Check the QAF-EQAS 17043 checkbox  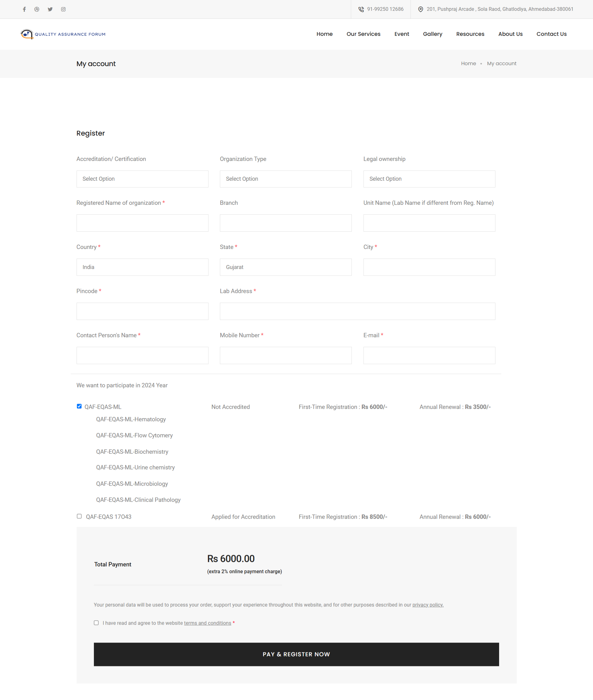click(x=79, y=516)
